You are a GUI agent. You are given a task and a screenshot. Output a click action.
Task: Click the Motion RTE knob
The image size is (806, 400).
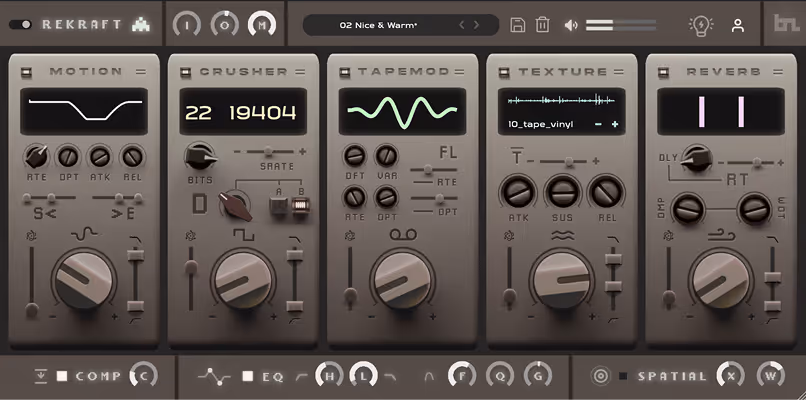(36, 156)
